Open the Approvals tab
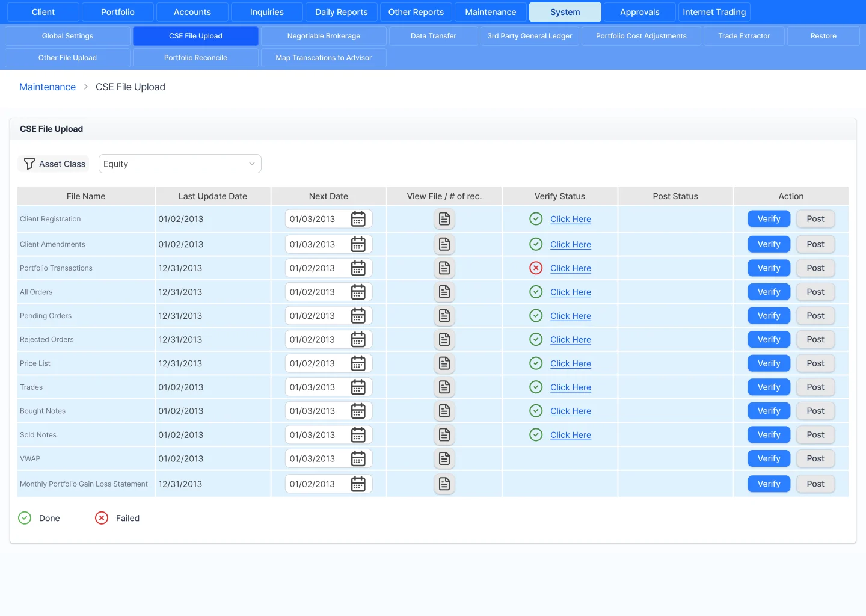The width and height of the screenshot is (866, 616). tap(640, 12)
